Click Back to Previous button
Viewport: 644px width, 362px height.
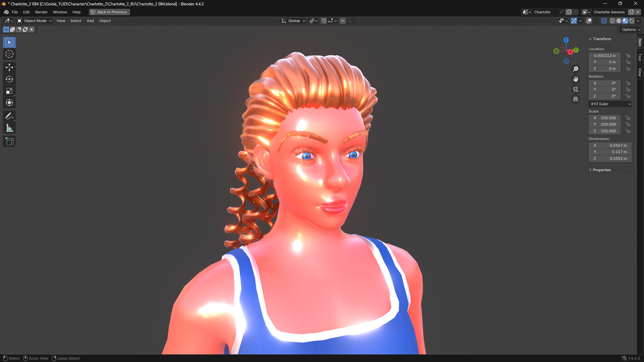point(109,12)
